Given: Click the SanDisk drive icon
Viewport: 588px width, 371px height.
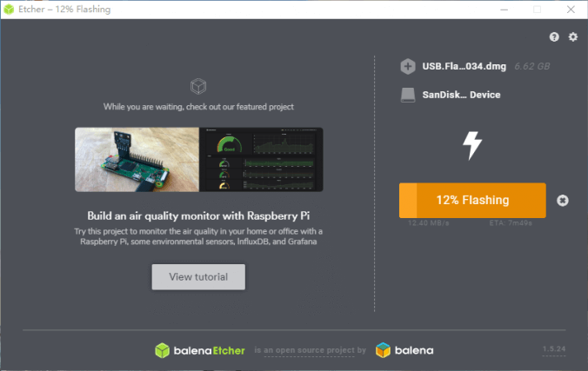Looking at the screenshot, I should click(x=408, y=95).
